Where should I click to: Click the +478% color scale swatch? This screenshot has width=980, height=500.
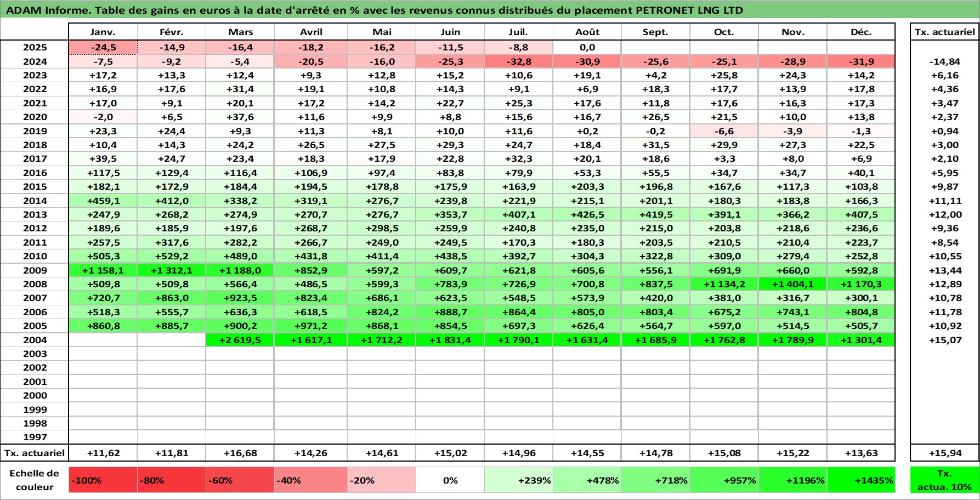point(587,480)
